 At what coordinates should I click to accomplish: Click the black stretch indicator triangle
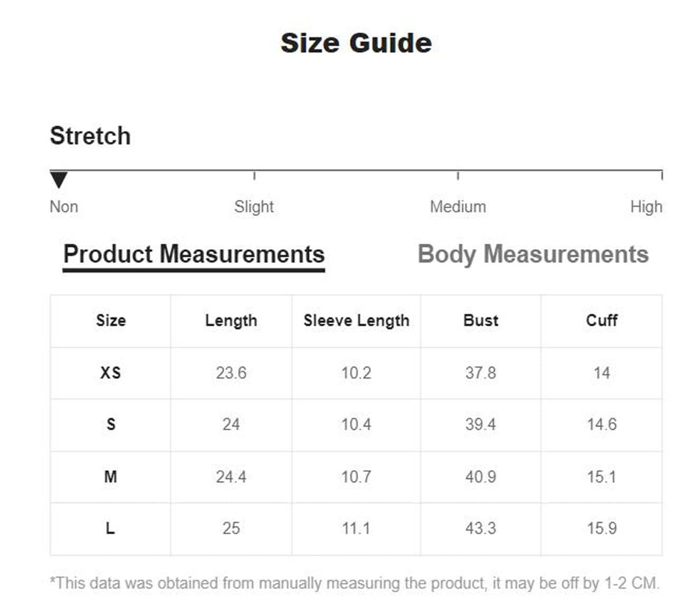coord(59,180)
